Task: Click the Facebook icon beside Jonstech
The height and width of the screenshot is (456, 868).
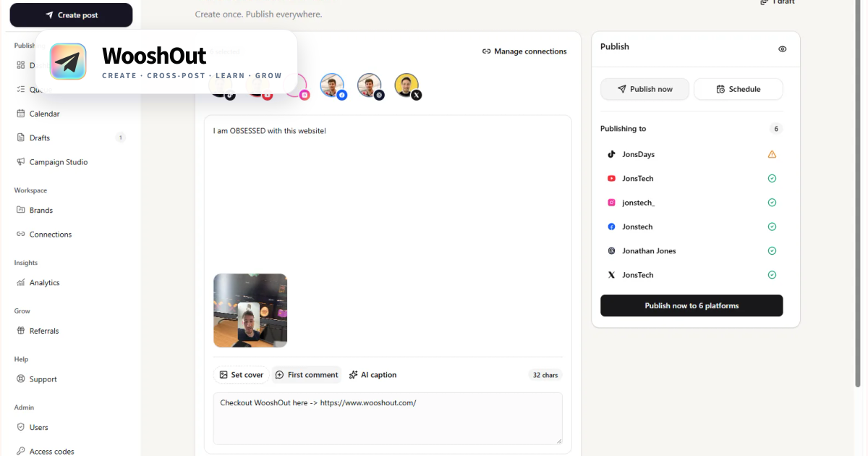Action: click(x=611, y=227)
